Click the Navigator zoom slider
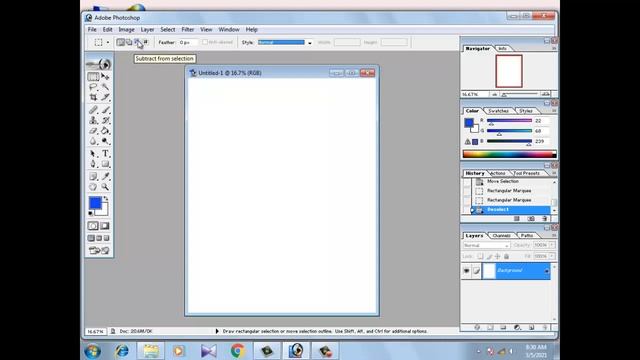 point(520,94)
